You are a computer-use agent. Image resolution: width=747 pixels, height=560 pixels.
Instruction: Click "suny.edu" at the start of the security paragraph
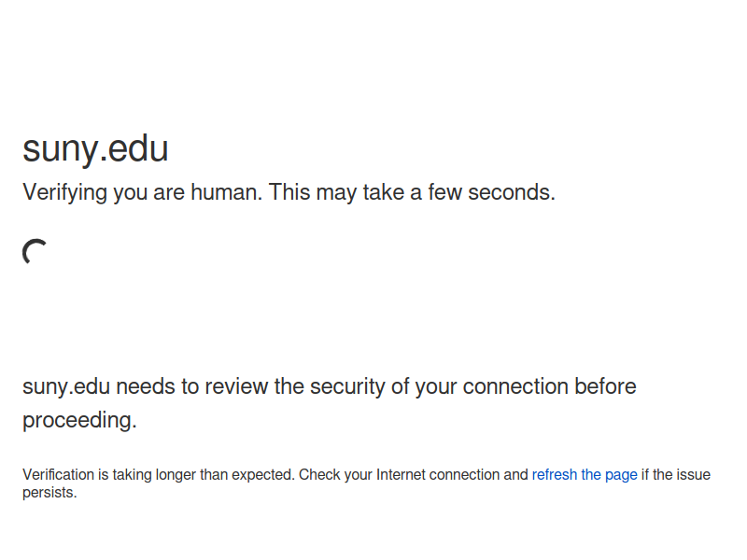pos(66,386)
